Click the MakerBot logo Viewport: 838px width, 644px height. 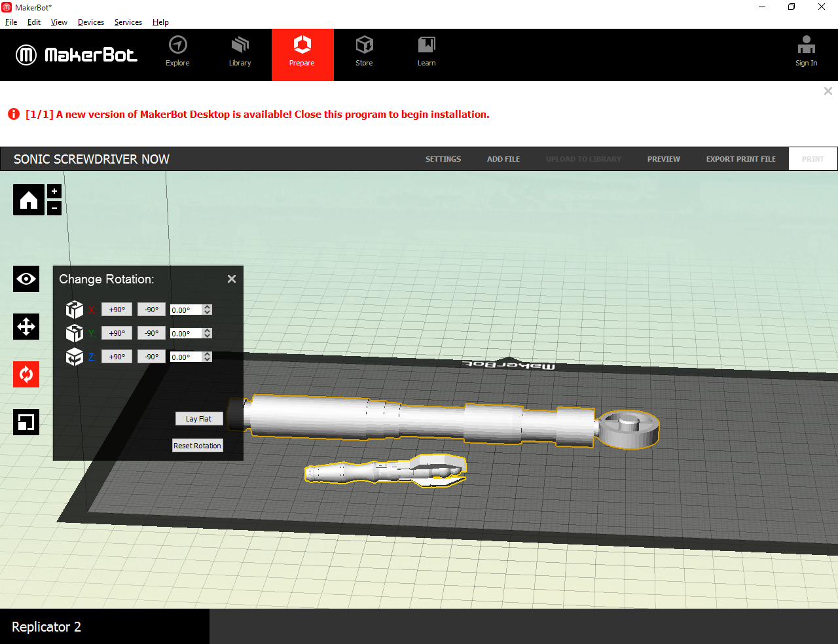tap(77, 55)
